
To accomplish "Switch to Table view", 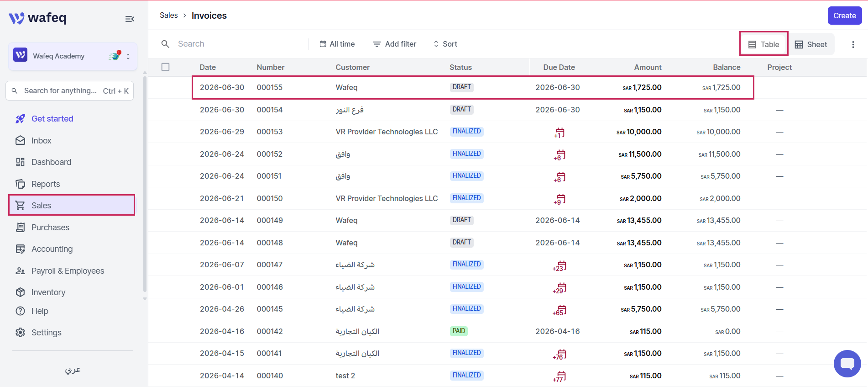I will coord(764,44).
